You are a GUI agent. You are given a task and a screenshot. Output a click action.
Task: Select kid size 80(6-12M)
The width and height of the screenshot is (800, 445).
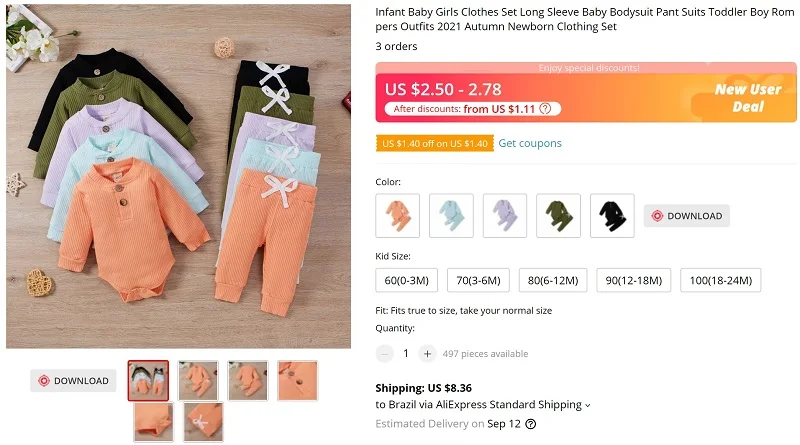point(553,280)
